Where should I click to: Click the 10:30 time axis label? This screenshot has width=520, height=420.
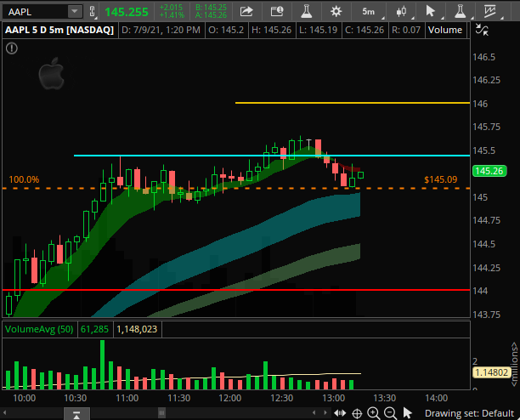(76, 398)
